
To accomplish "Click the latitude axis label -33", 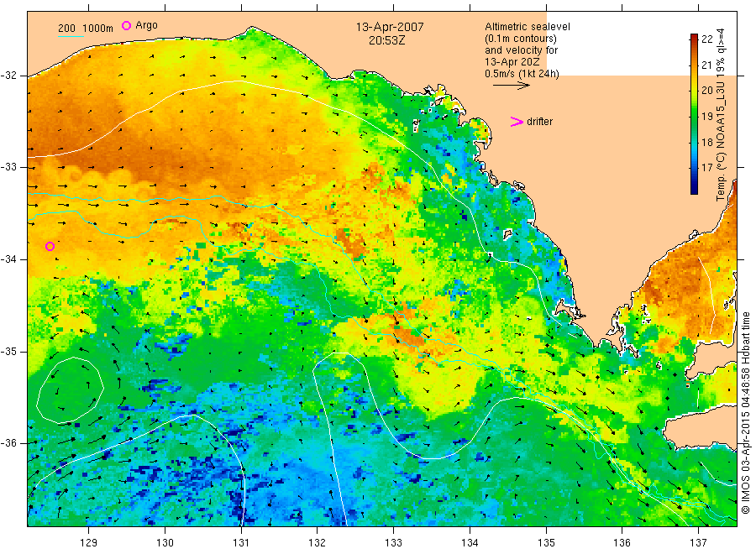I will click(8, 167).
